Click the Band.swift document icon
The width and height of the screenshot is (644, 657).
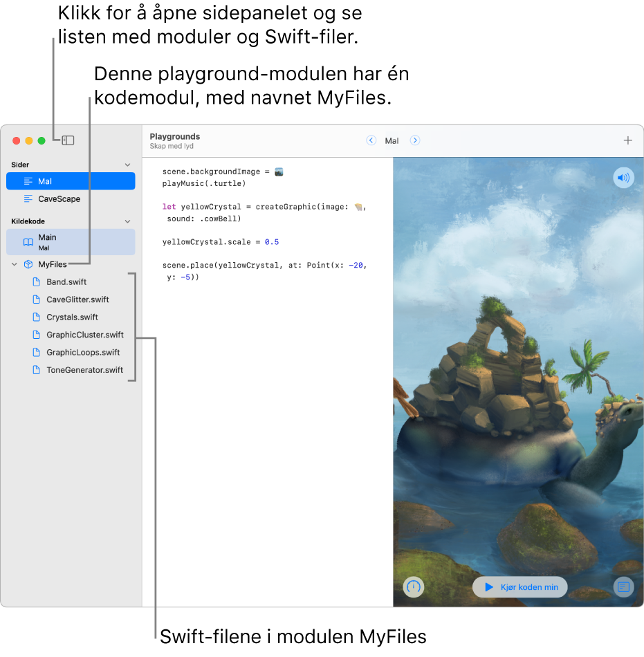37,281
